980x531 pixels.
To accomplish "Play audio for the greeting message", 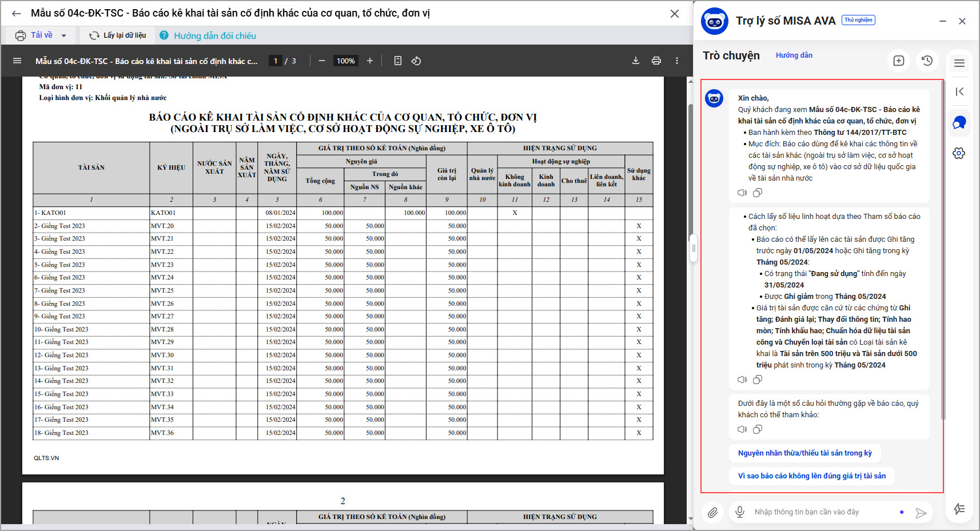I will 742,193.
